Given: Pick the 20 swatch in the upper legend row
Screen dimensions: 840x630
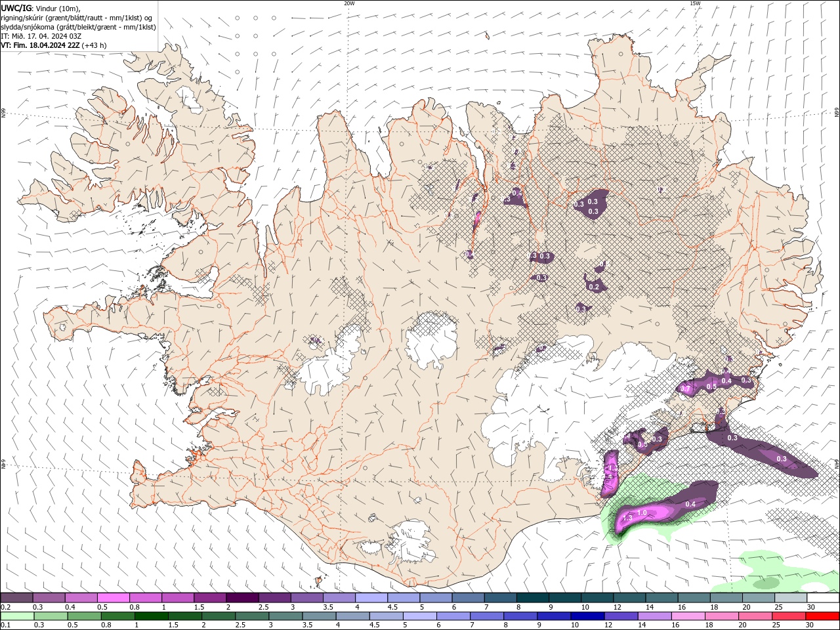Looking at the screenshot, I should (758, 598).
